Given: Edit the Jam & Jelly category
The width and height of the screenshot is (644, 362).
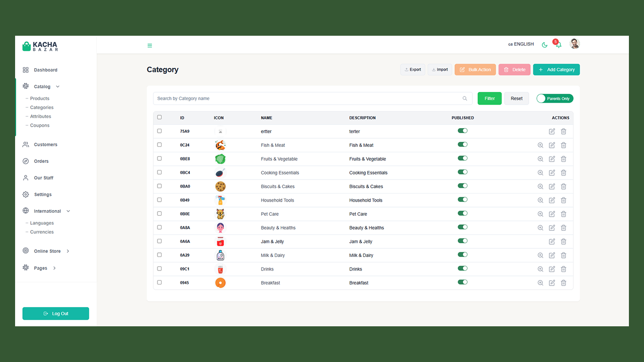Looking at the screenshot, I should (x=552, y=241).
